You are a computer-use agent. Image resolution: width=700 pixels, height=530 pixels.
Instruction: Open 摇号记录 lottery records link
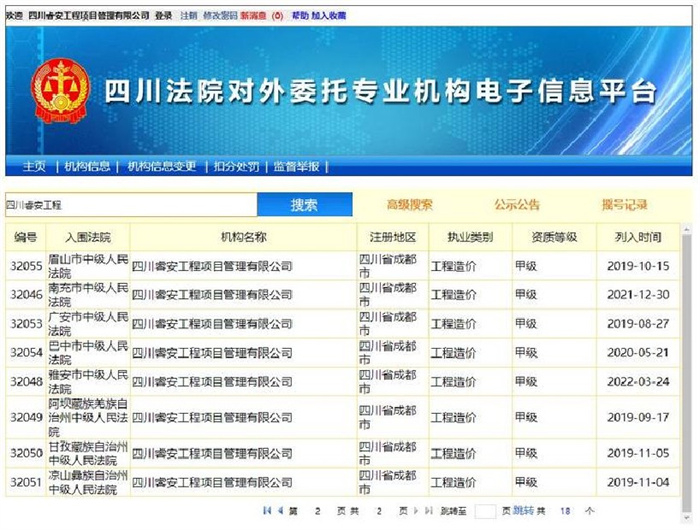pos(625,205)
